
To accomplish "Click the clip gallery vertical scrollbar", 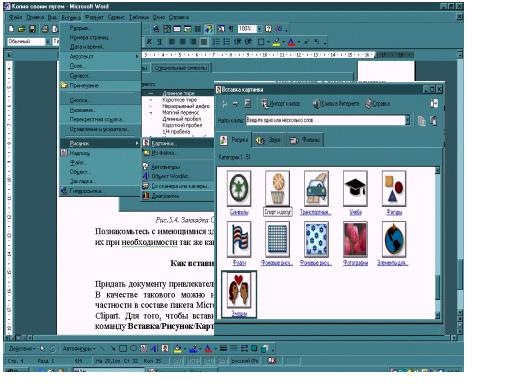I will 438,243.
